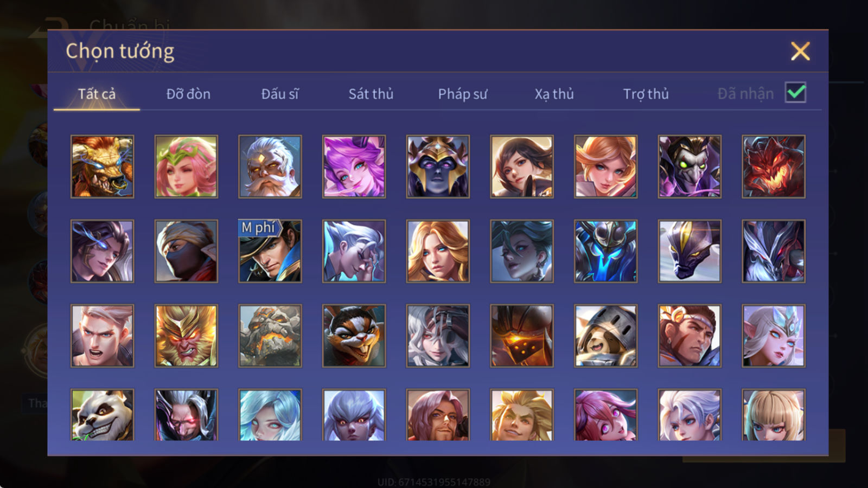The width and height of the screenshot is (868, 488).
Task: Select the masked ninja hero portrait
Action: [x=186, y=251]
